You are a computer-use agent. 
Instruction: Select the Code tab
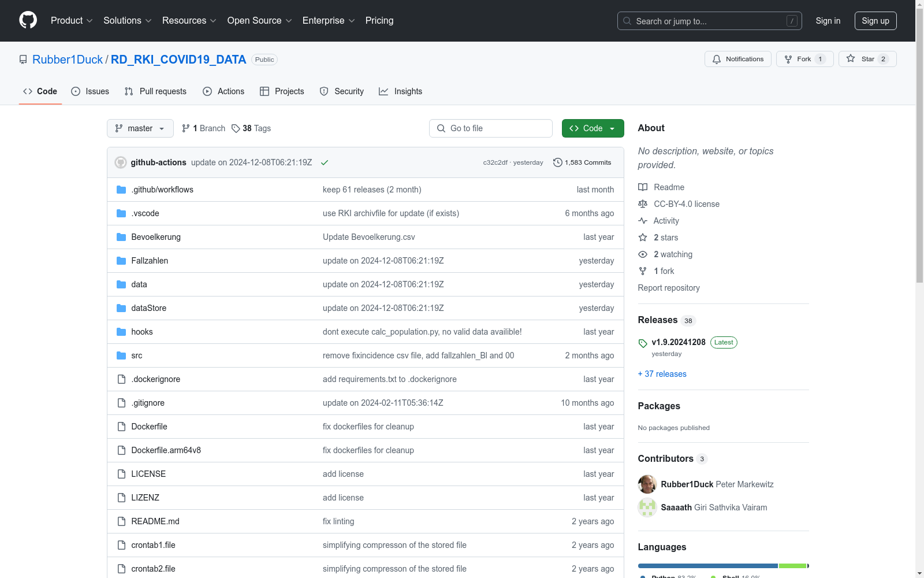[40, 91]
